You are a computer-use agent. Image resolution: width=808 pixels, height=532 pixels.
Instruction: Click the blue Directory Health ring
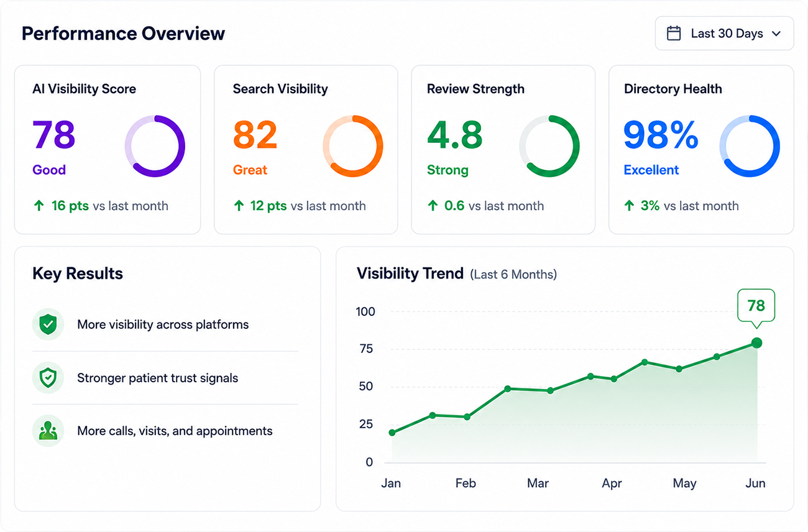coord(750,146)
